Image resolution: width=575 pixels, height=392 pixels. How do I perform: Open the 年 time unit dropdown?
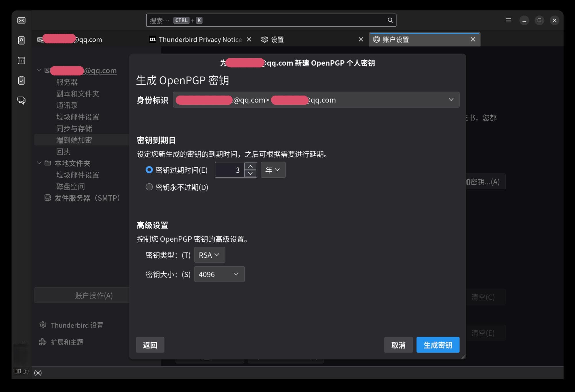pyautogui.click(x=273, y=170)
